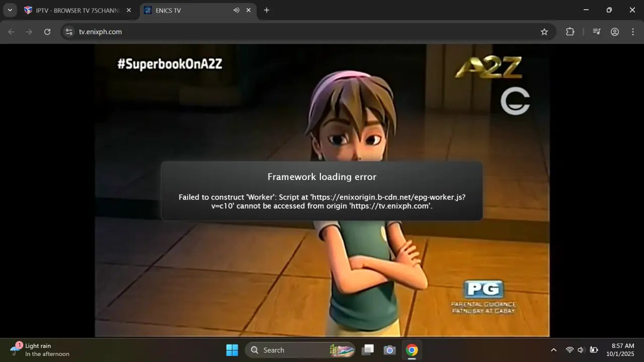Open media controls in toolbar
Viewport: 644px width, 362px height.
coord(597,32)
